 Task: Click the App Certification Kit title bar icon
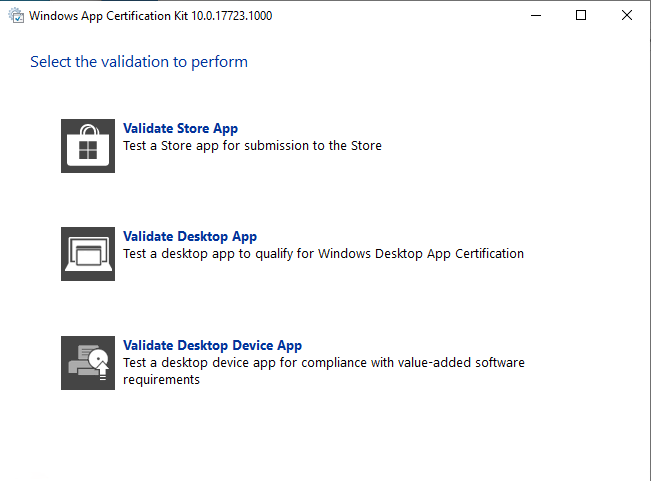pos(16,15)
